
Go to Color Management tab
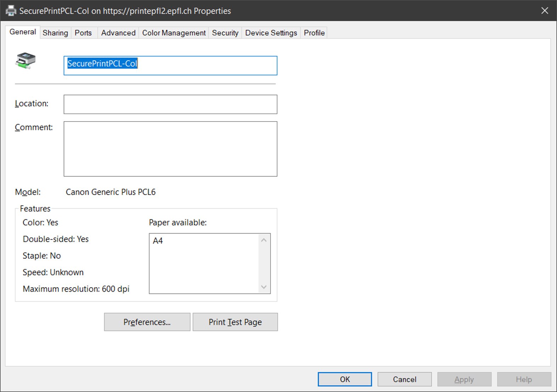[174, 33]
